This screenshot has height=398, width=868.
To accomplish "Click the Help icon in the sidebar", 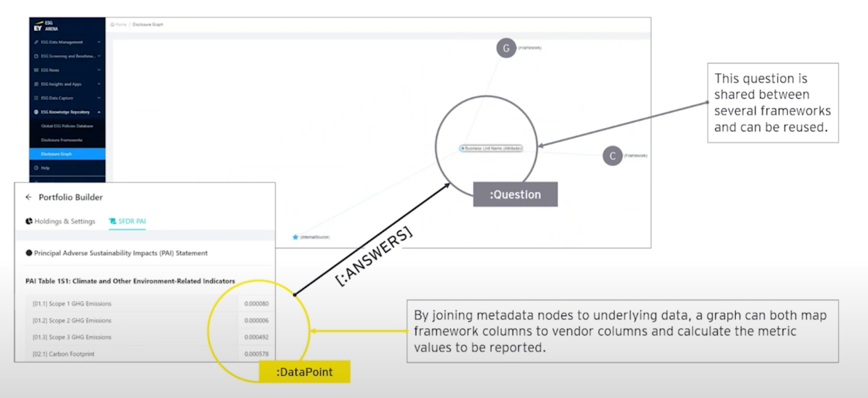I will 35,167.
